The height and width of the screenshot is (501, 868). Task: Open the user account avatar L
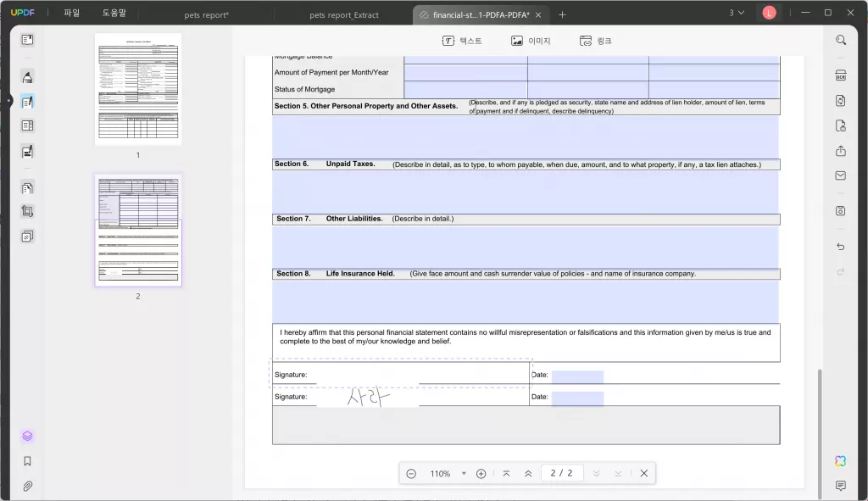coord(769,13)
